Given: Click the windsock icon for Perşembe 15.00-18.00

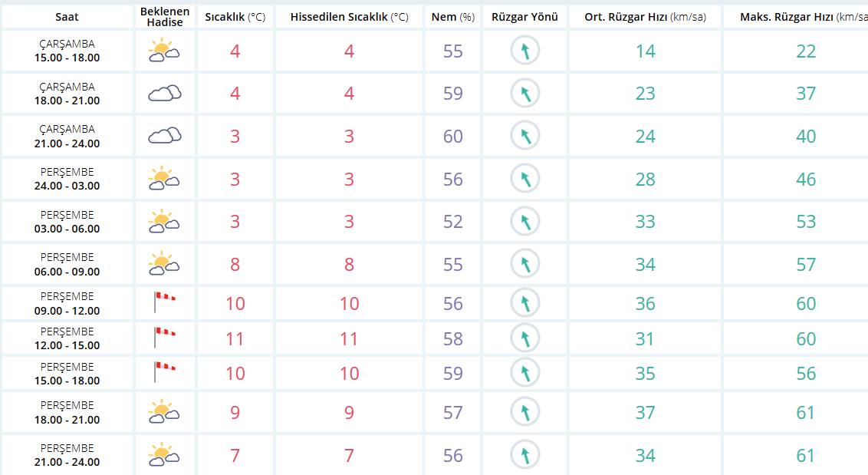Looking at the screenshot, I should (163, 372).
